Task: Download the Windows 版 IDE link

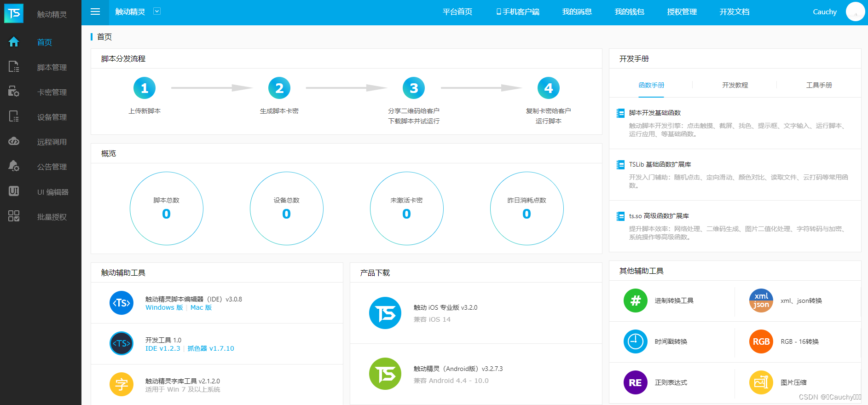Action: [164, 307]
